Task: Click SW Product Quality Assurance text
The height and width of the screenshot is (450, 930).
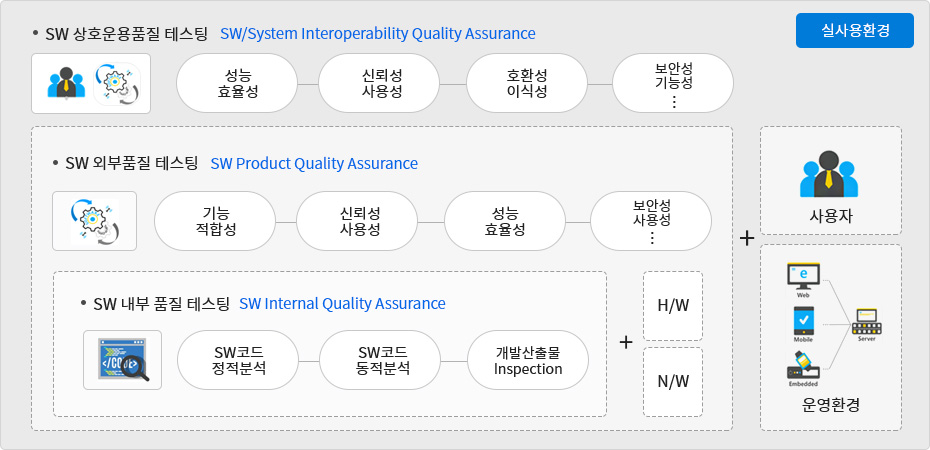Action: (314, 164)
